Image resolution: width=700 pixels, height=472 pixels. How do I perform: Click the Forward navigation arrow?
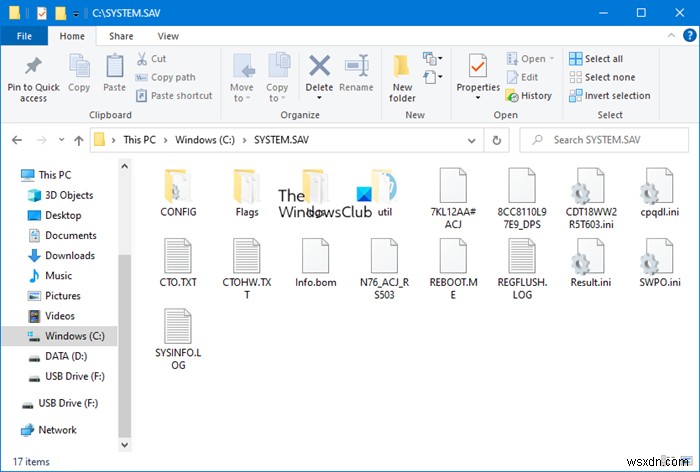42,140
